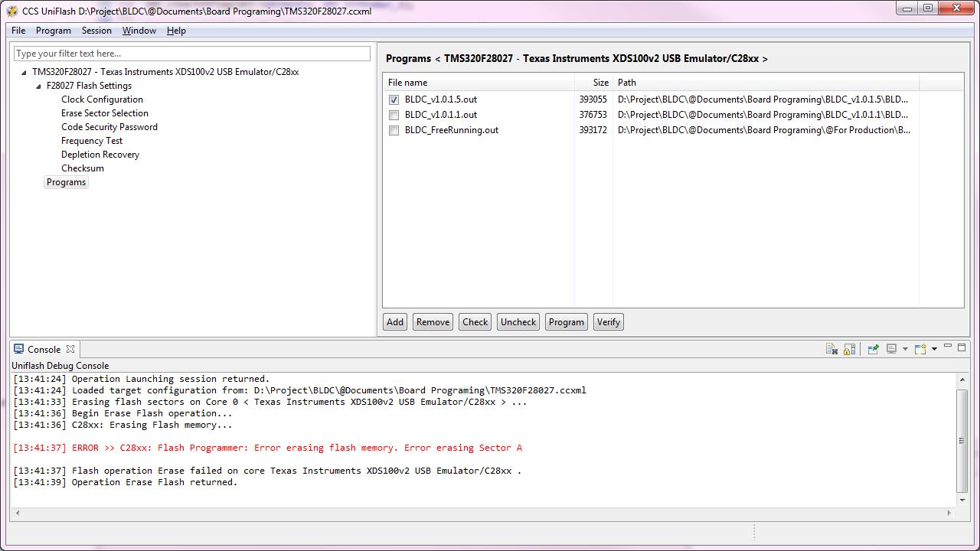Select Clock Configuration in the tree
The height and width of the screenshot is (551, 980).
(x=102, y=99)
